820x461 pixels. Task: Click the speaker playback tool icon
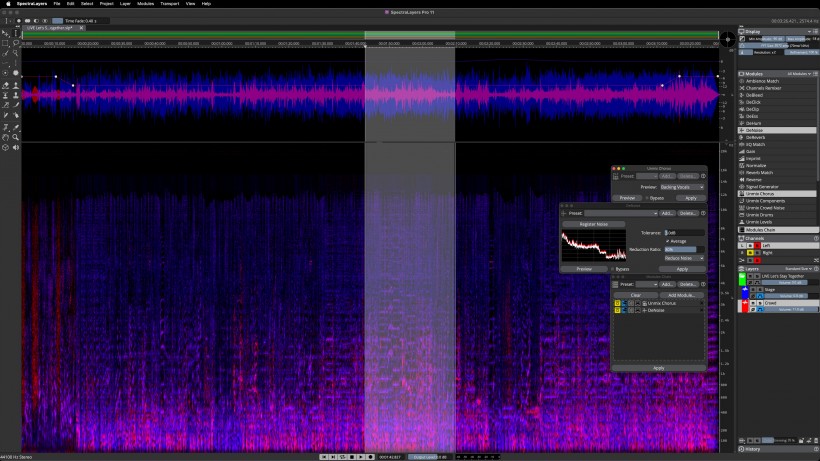pos(16,147)
